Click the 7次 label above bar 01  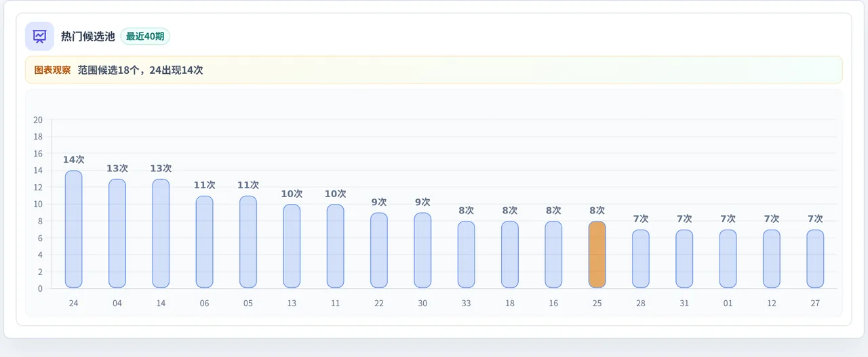pos(728,219)
